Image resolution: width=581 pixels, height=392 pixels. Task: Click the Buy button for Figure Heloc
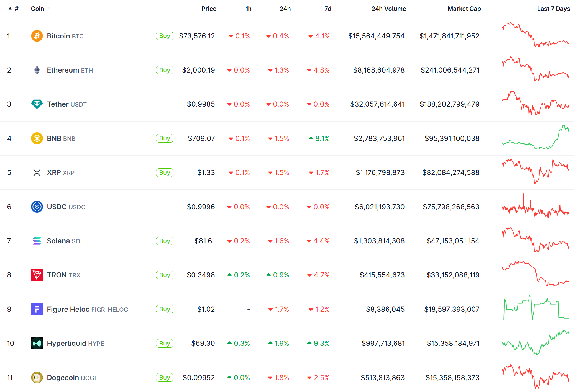165,309
